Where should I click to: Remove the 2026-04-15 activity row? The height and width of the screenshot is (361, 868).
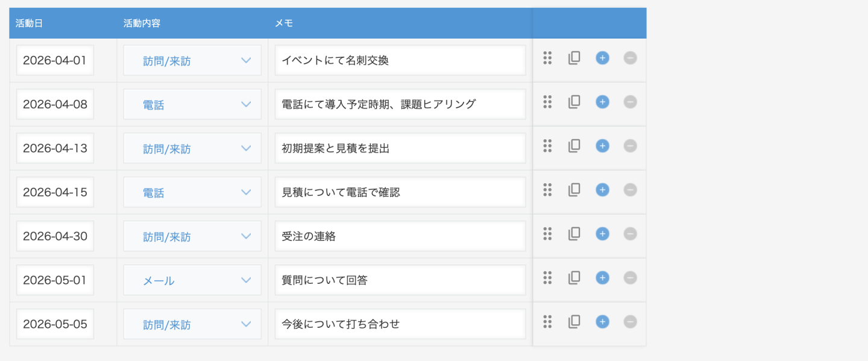[630, 190]
